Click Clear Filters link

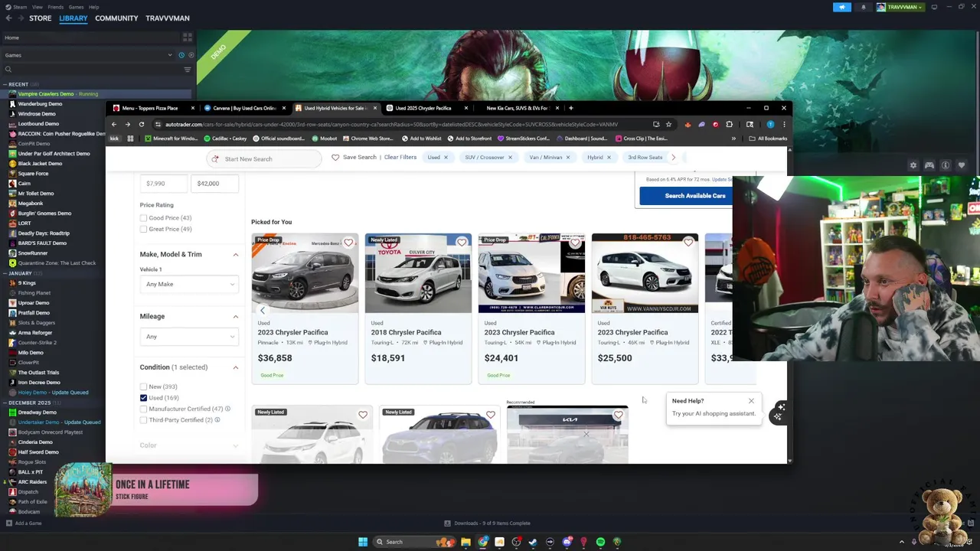400,158
